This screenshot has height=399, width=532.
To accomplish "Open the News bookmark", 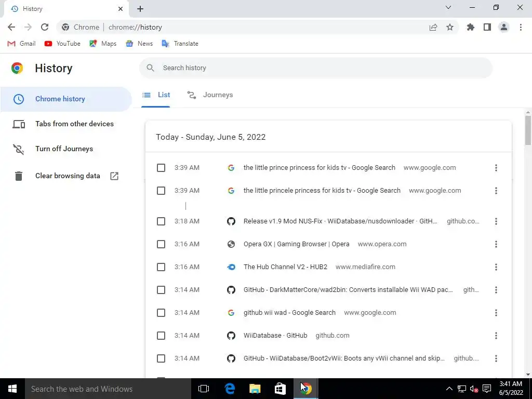I will tap(139, 44).
